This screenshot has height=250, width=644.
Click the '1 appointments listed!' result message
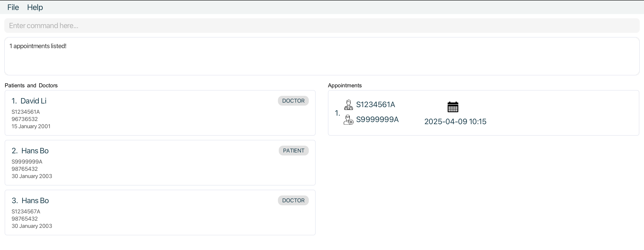tap(38, 46)
